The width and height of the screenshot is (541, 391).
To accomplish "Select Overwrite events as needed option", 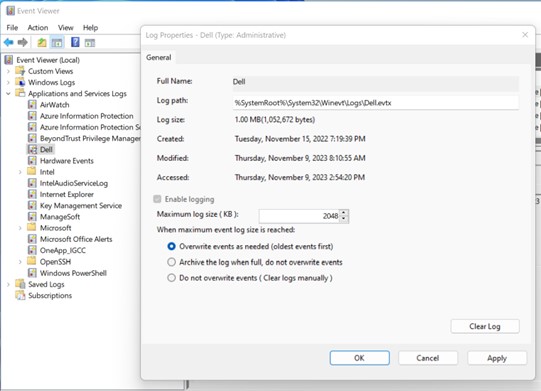I will pos(171,246).
